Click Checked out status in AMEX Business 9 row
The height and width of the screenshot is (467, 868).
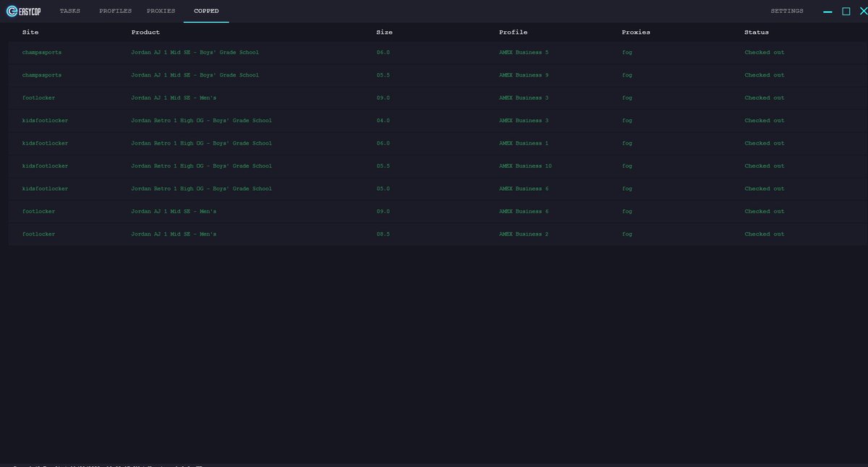(x=765, y=75)
